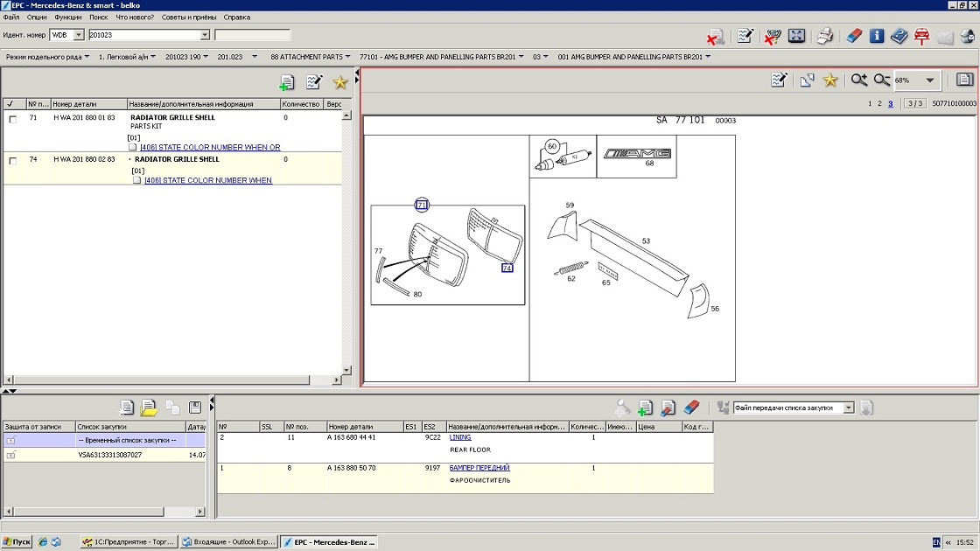Screen dimensions: 980x551
Task: Expand the ident number 201023 dropdown
Action: tap(205, 35)
